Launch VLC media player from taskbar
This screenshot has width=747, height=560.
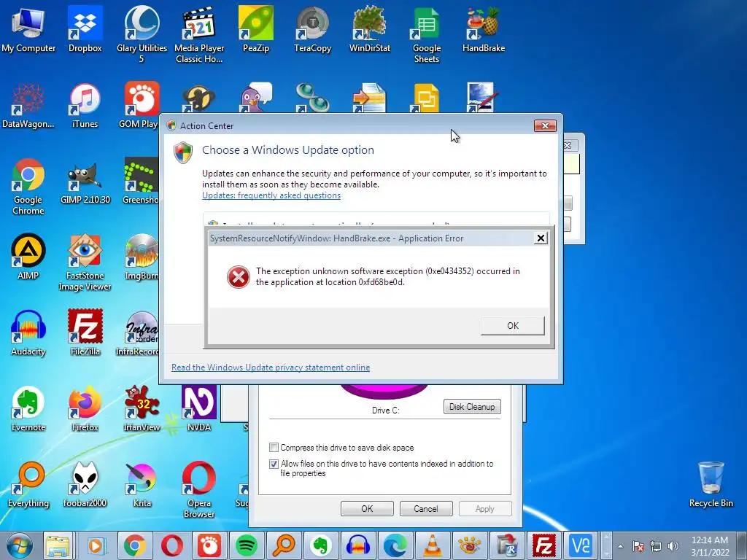432,545
